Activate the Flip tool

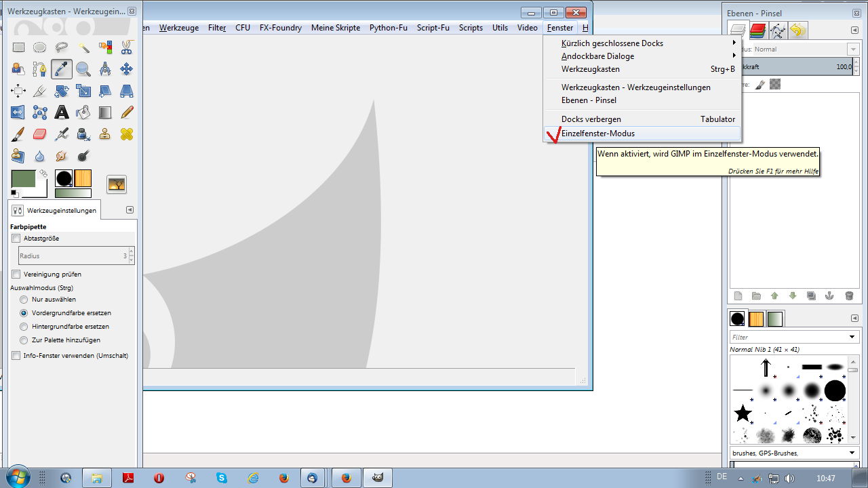18,113
